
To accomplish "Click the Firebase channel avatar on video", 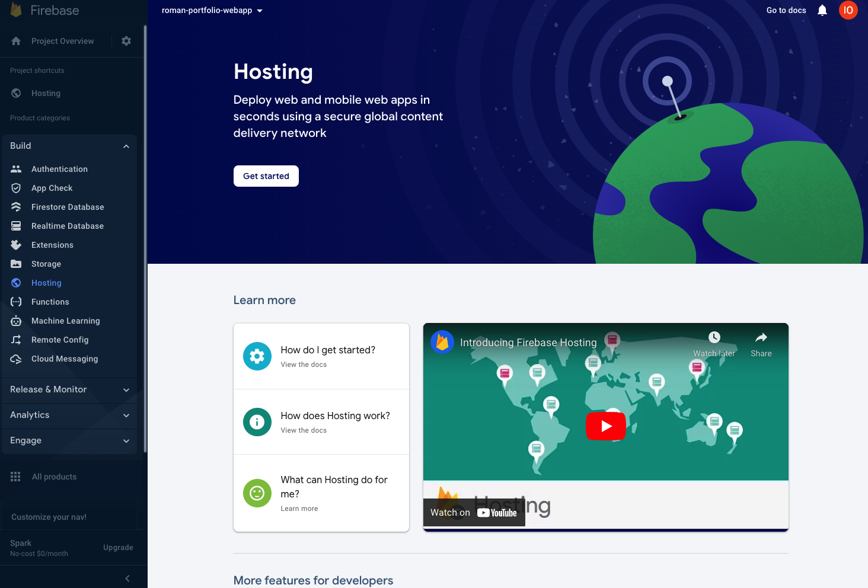I will point(442,342).
